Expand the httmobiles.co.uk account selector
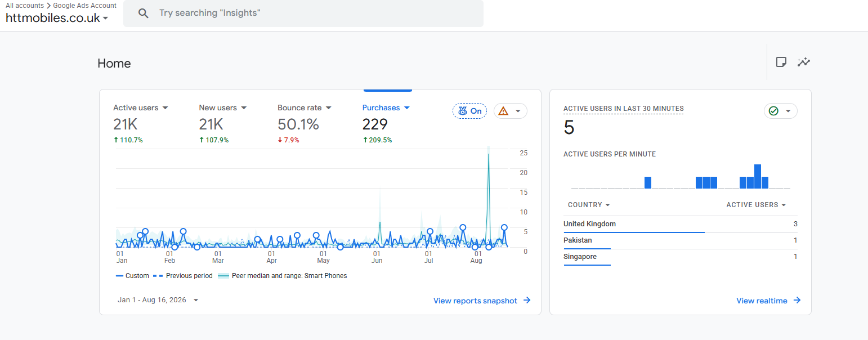868x340 pixels. point(57,18)
